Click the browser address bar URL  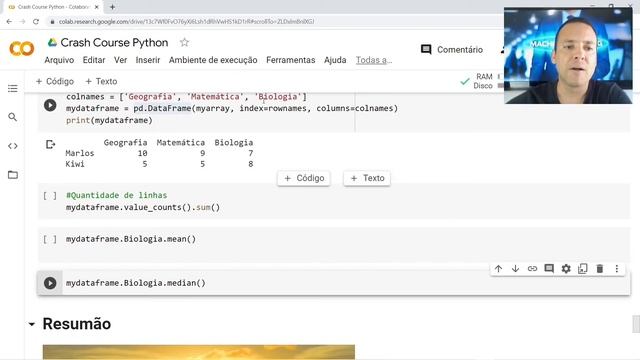pos(187,22)
